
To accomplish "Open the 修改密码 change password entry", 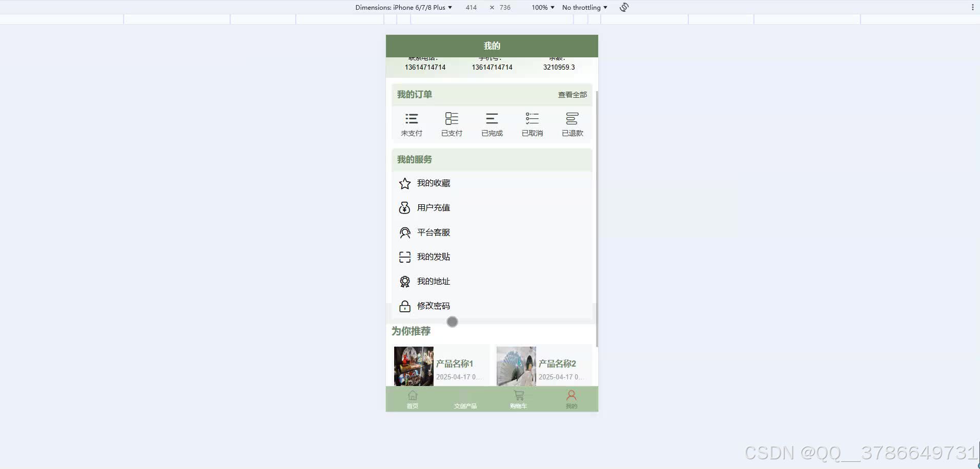I will point(492,306).
